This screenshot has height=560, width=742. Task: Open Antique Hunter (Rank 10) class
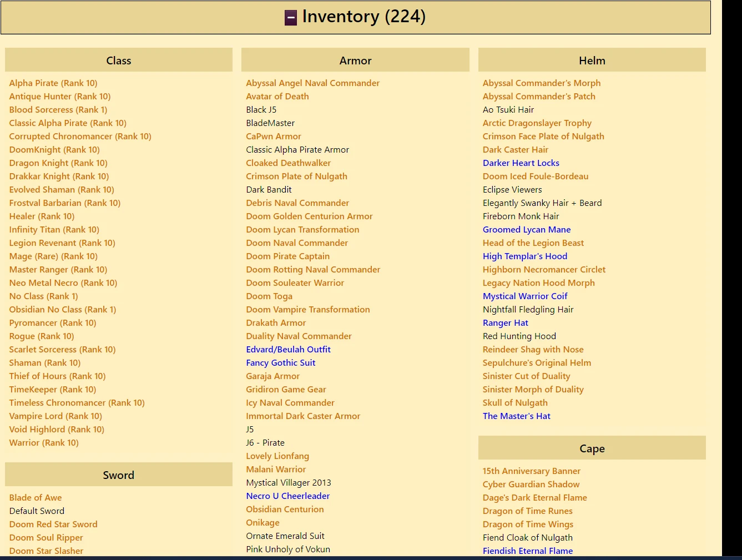coord(60,97)
